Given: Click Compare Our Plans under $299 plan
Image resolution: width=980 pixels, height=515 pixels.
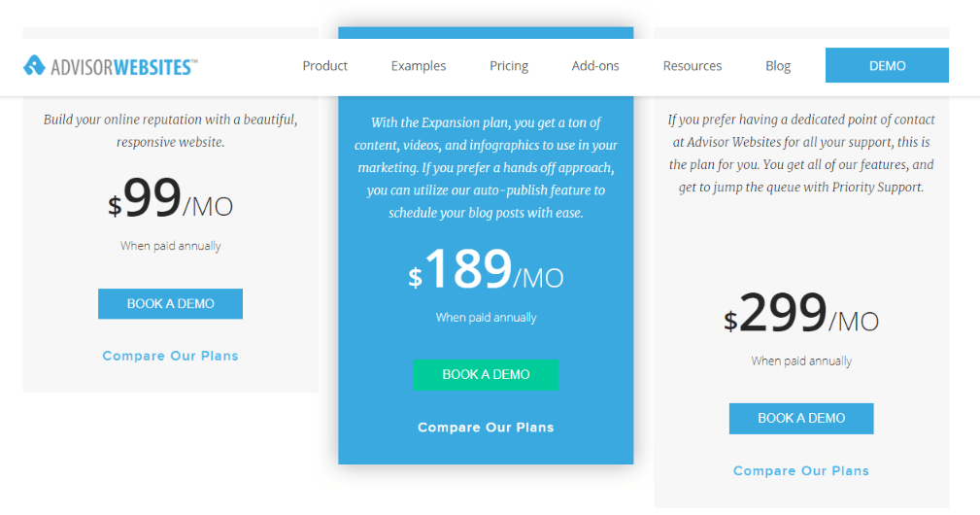Looking at the screenshot, I should click(801, 470).
